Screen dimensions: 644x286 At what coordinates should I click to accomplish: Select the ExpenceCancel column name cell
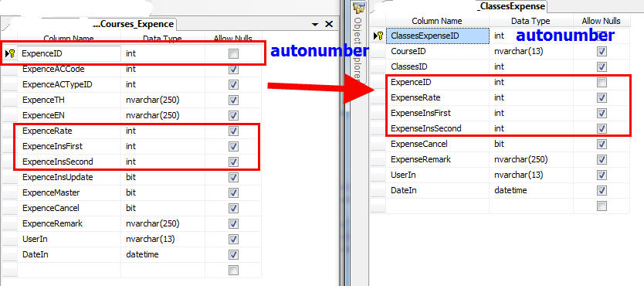[x=69, y=209]
